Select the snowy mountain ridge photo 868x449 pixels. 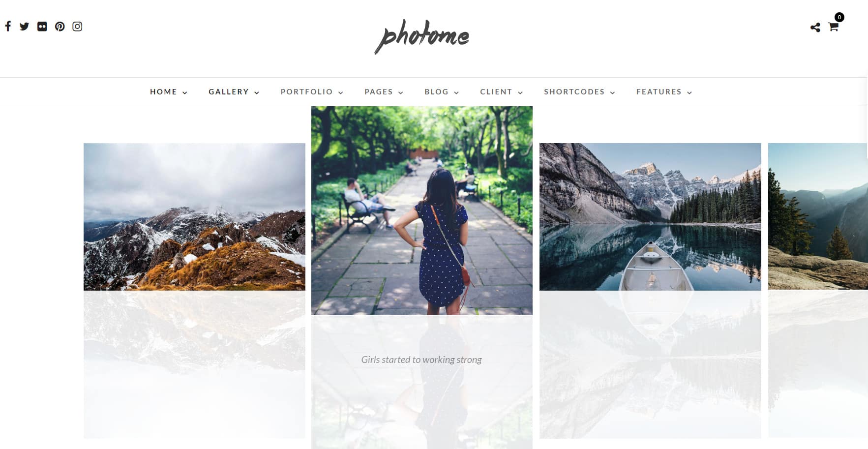[x=194, y=217]
